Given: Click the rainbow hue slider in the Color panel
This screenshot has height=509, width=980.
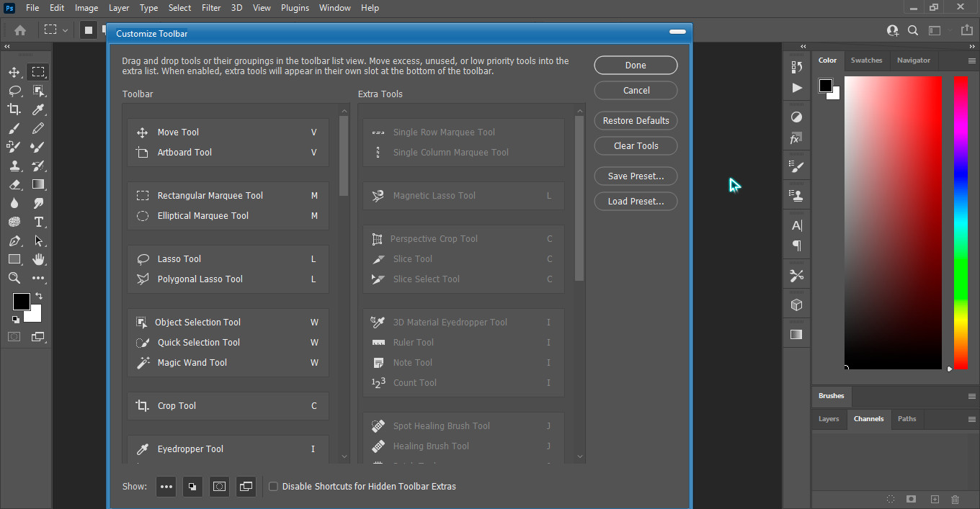Looking at the screenshot, I should pyautogui.click(x=961, y=222).
